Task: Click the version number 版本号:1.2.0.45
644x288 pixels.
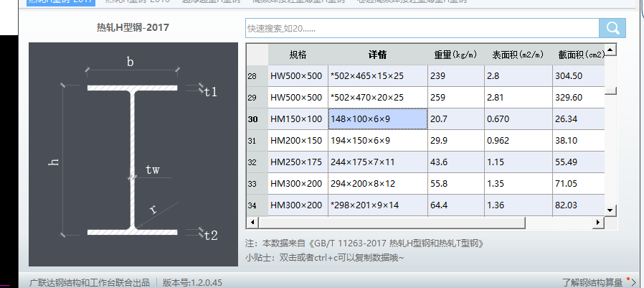Action: 192,282
